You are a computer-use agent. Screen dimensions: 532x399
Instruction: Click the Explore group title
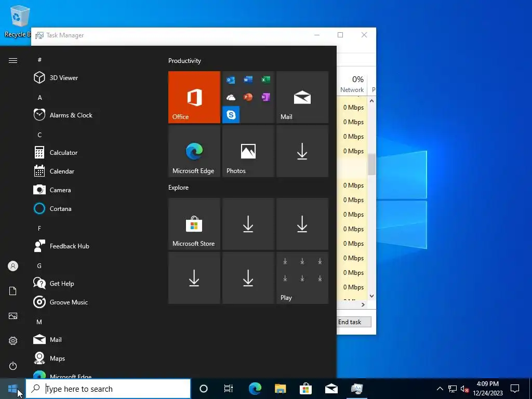(x=179, y=188)
